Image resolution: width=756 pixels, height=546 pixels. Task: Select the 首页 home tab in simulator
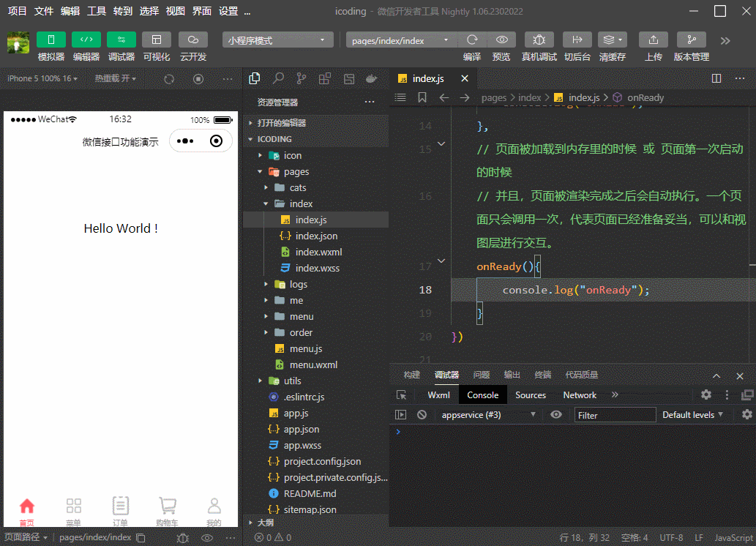pos(26,512)
